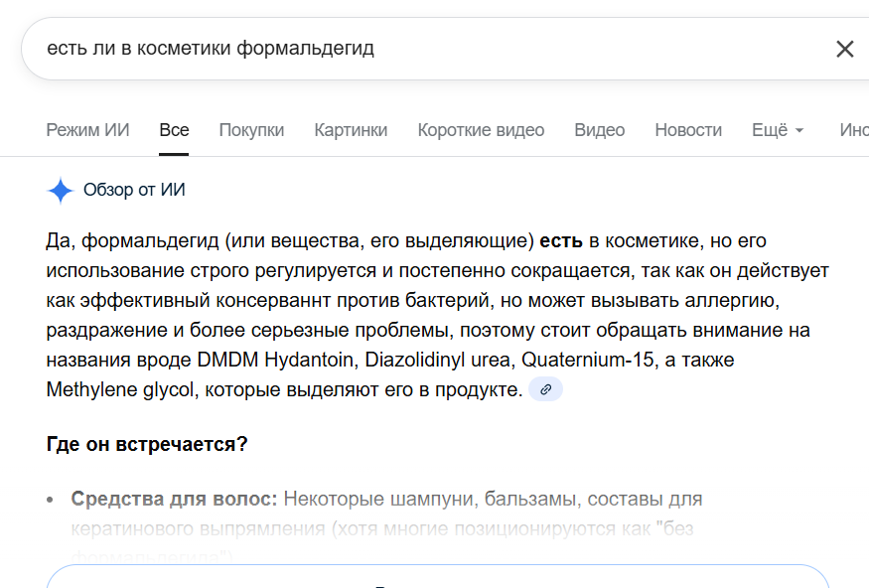Click the DMDM Hydantoin text
869x588 pixels.
click(x=275, y=360)
